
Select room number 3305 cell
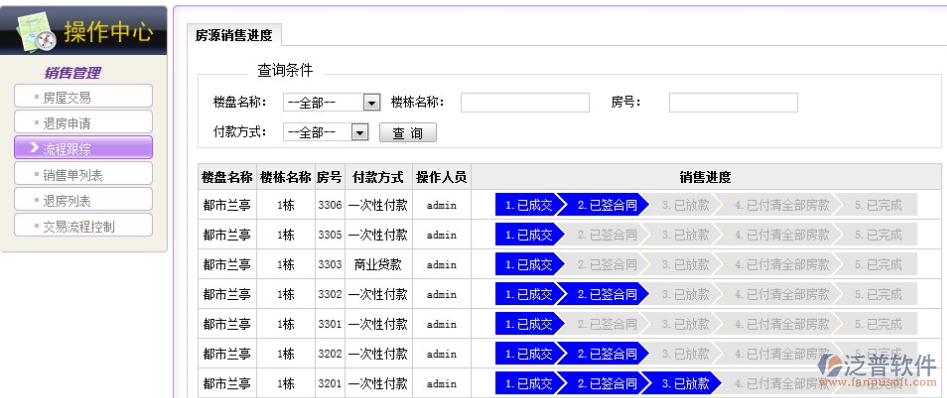[330, 234]
